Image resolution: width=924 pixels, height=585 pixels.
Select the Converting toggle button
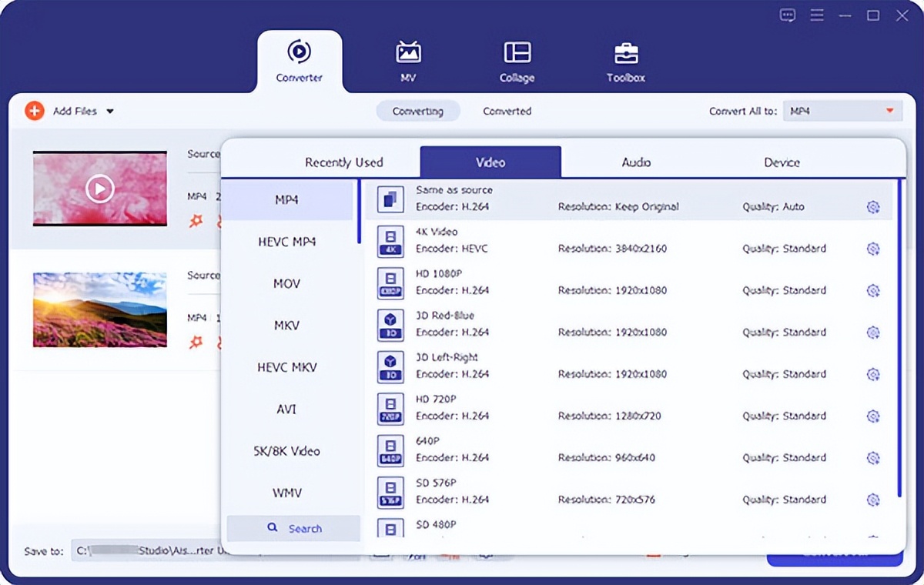(417, 111)
